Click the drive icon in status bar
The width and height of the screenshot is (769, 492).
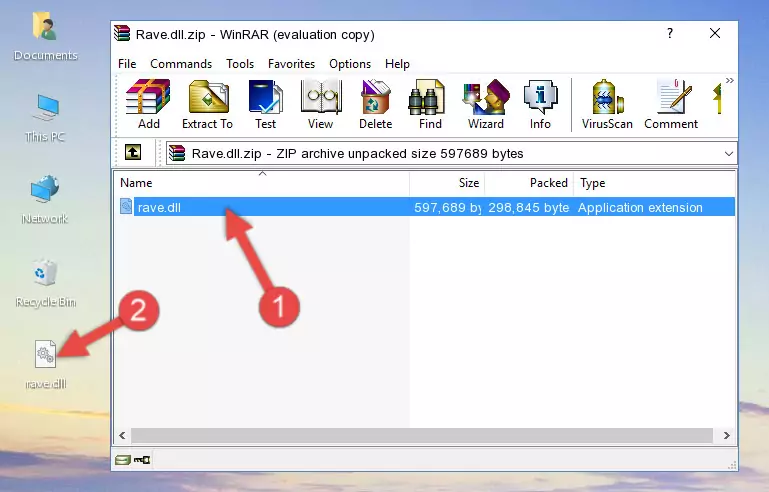pos(123,460)
